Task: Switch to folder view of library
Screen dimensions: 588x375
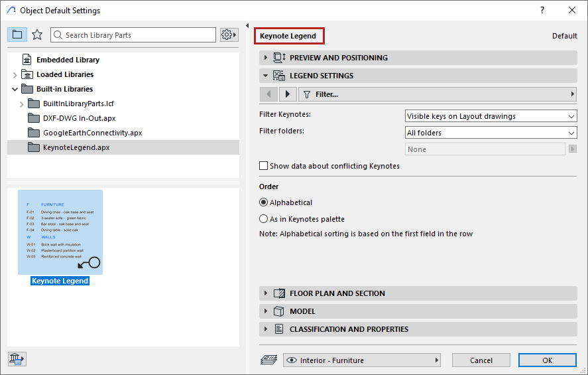Action: click(17, 35)
